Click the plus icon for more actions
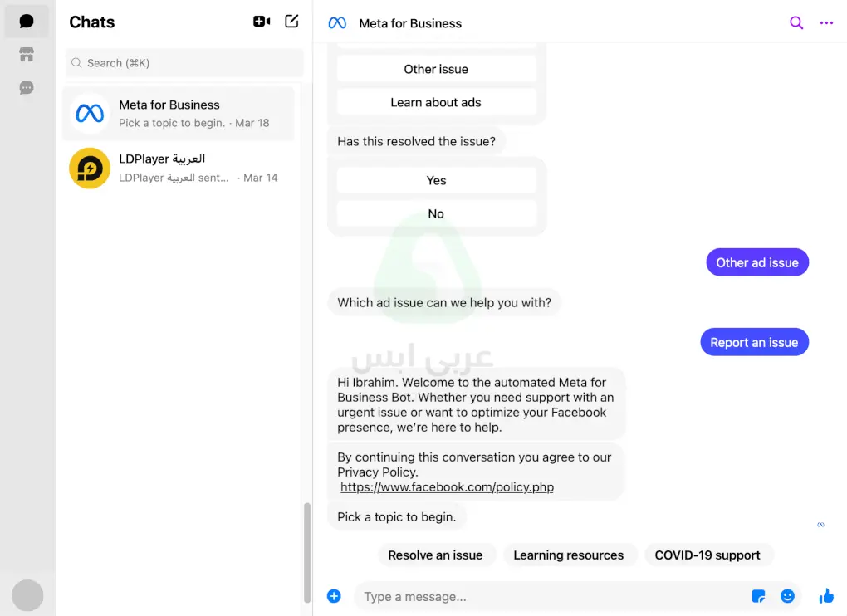 coord(334,596)
